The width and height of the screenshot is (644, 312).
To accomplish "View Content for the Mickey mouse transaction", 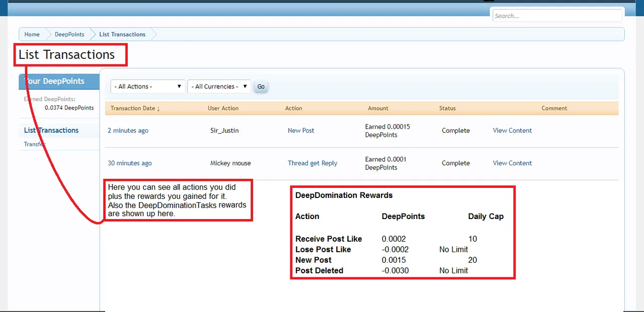I will pyautogui.click(x=512, y=163).
